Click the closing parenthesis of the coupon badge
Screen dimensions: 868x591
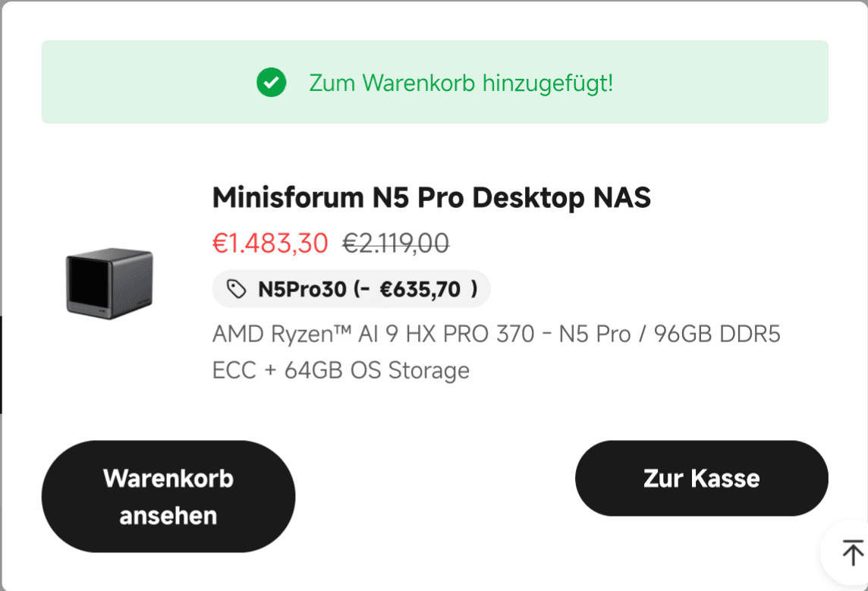474,289
